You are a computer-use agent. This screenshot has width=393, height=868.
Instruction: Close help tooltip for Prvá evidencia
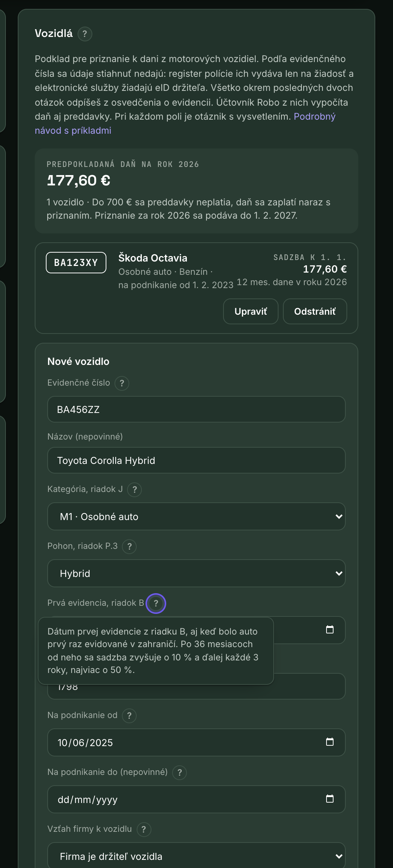[x=156, y=603]
